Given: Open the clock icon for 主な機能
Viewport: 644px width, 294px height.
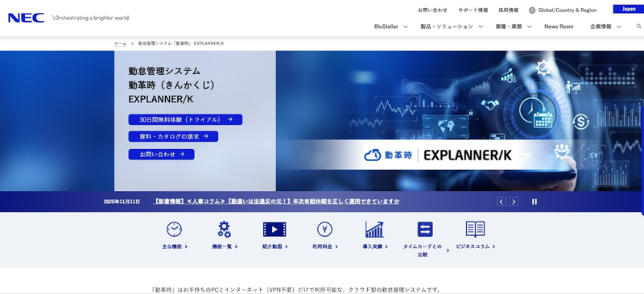Looking at the screenshot, I should point(174,229).
